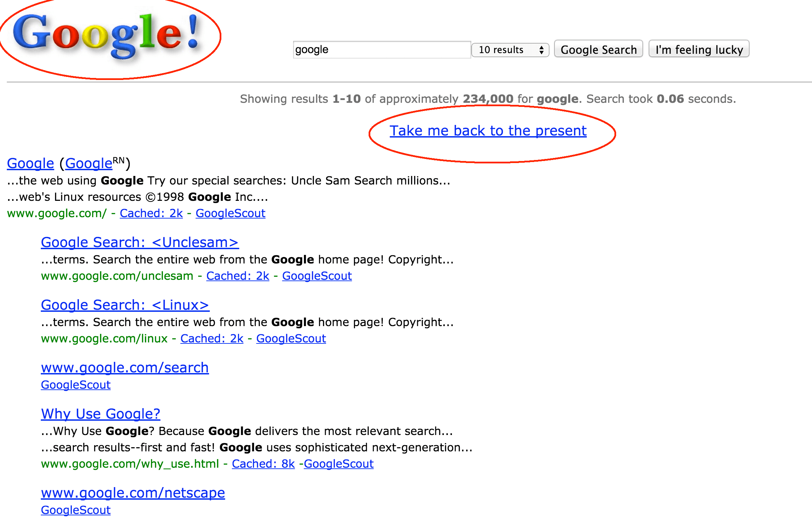Screen dimensions: 812x531
Task: Follow the Take me back to the present link
Action: point(488,130)
